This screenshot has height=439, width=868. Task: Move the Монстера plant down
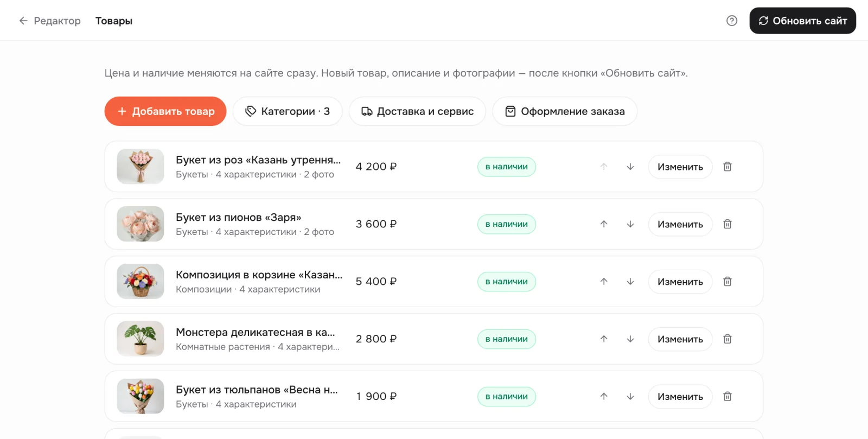click(x=630, y=339)
